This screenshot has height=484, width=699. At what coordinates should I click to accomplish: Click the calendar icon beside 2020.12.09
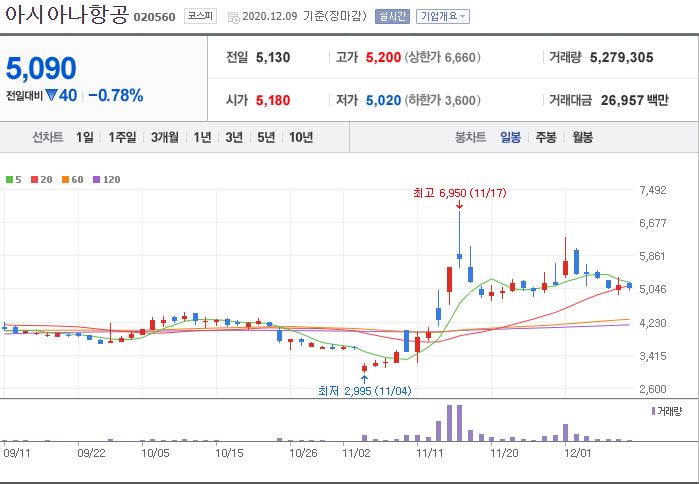point(234,17)
